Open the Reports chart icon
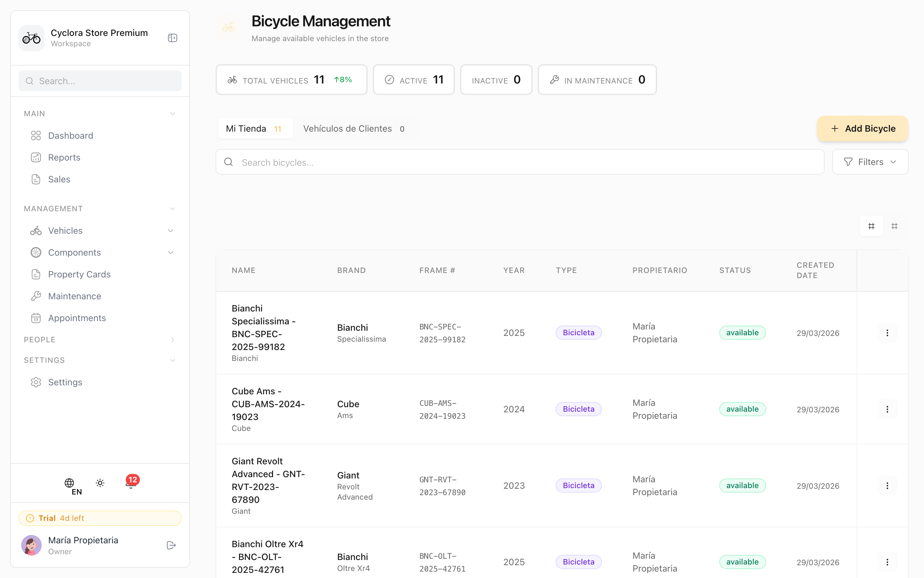Image resolution: width=924 pixels, height=578 pixels. (36, 157)
